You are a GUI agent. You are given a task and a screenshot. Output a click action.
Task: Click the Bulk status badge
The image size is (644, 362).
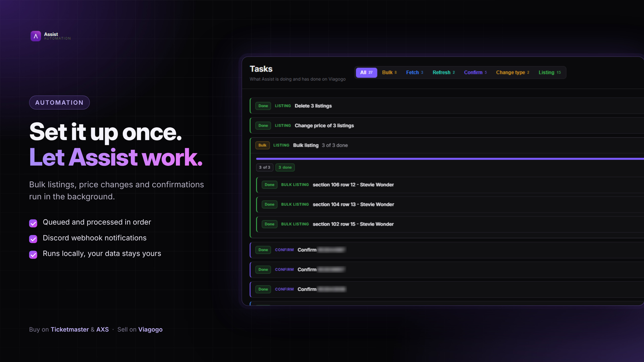pyautogui.click(x=262, y=145)
